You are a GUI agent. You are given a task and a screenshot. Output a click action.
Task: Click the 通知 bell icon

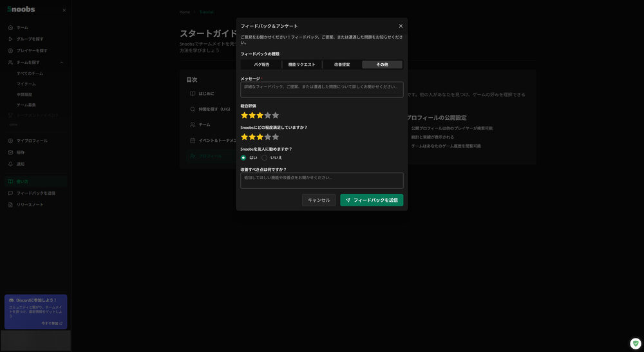[11, 164]
